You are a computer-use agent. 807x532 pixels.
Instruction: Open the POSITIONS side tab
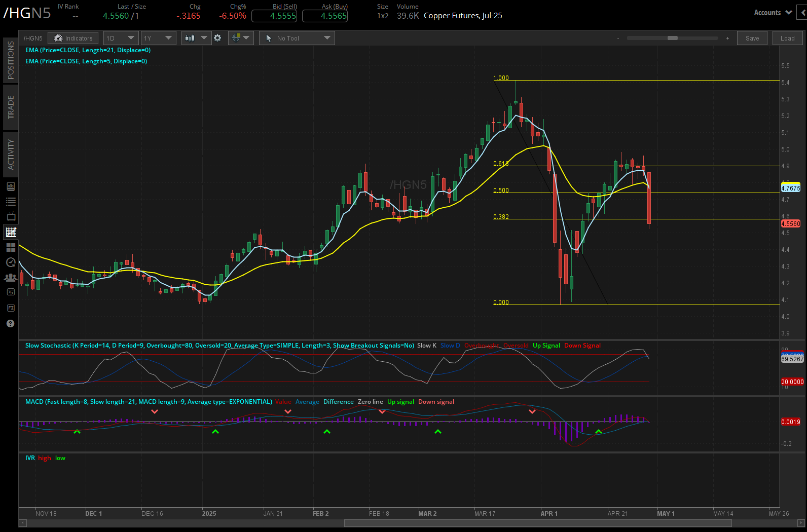tap(11, 60)
